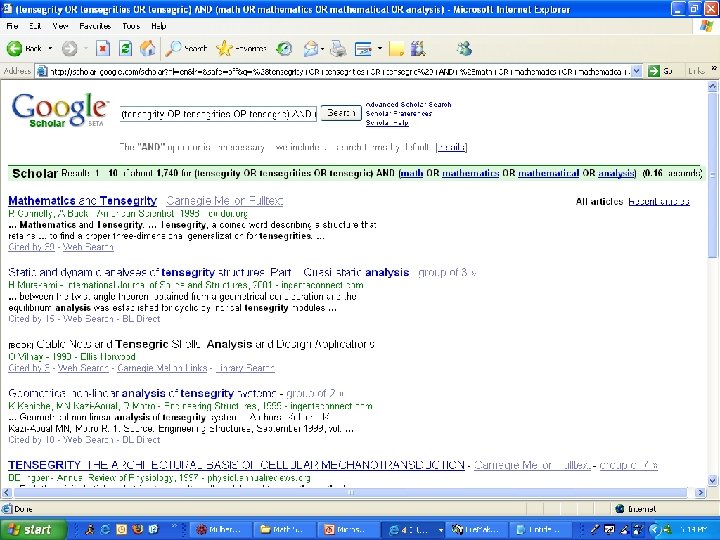Click the Google Scholar logo
The width and height of the screenshot is (720, 540).
tap(60, 110)
